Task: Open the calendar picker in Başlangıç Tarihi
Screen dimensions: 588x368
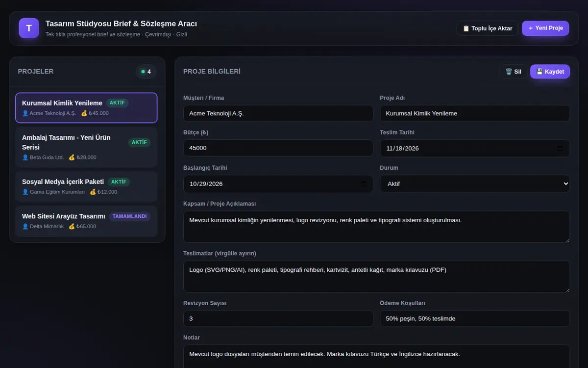Action: (x=364, y=184)
